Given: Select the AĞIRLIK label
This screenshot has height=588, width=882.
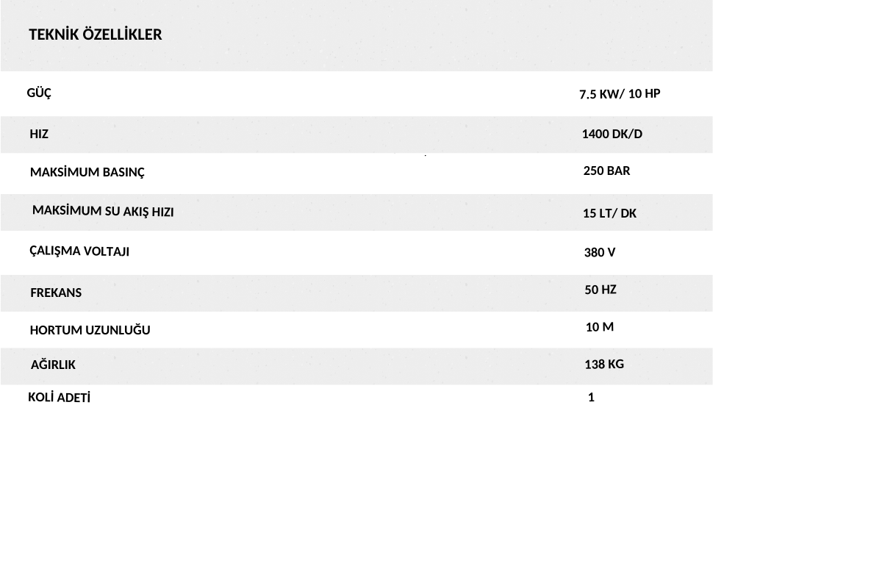Looking at the screenshot, I should tap(53, 365).
